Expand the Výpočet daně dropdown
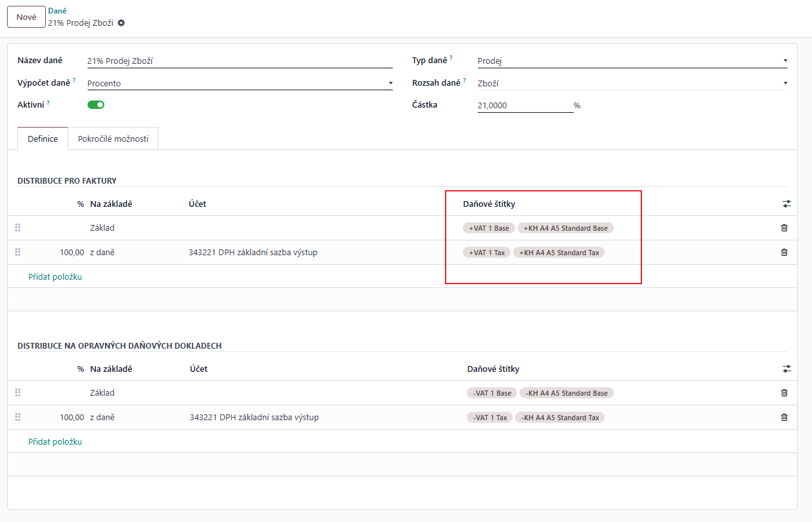812x522 pixels. click(240, 83)
